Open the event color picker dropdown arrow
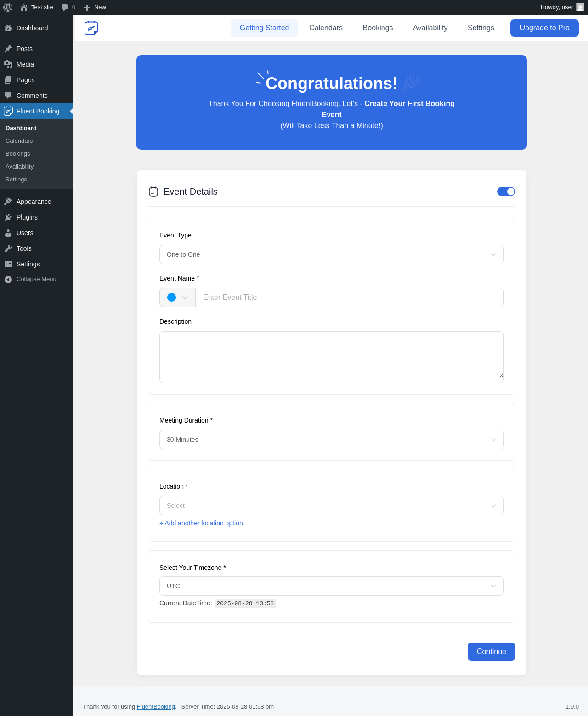This screenshot has height=716, width=588. 185,298
